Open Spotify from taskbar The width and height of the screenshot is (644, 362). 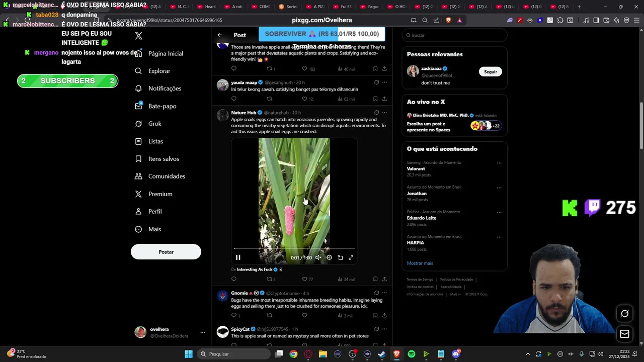click(412, 354)
